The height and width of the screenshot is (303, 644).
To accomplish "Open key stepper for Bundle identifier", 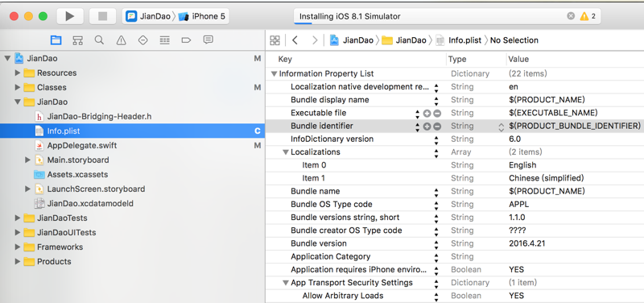I will tap(417, 127).
